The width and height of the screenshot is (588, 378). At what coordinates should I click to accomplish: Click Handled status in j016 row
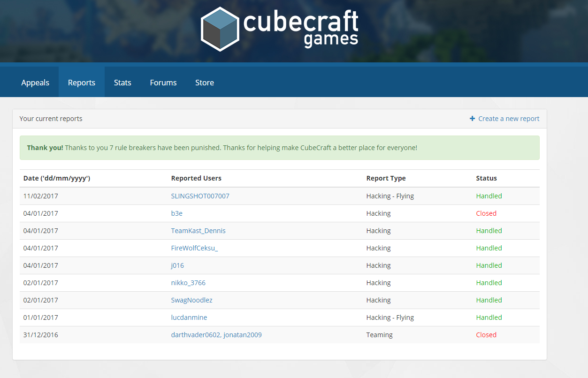[x=489, y=265]
